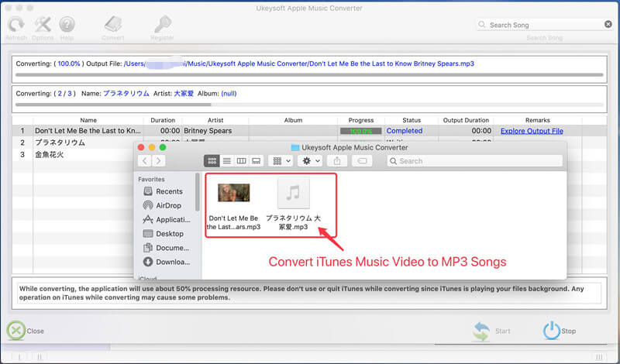
Task: Click the Artist column header
Action: pos(215,120)
